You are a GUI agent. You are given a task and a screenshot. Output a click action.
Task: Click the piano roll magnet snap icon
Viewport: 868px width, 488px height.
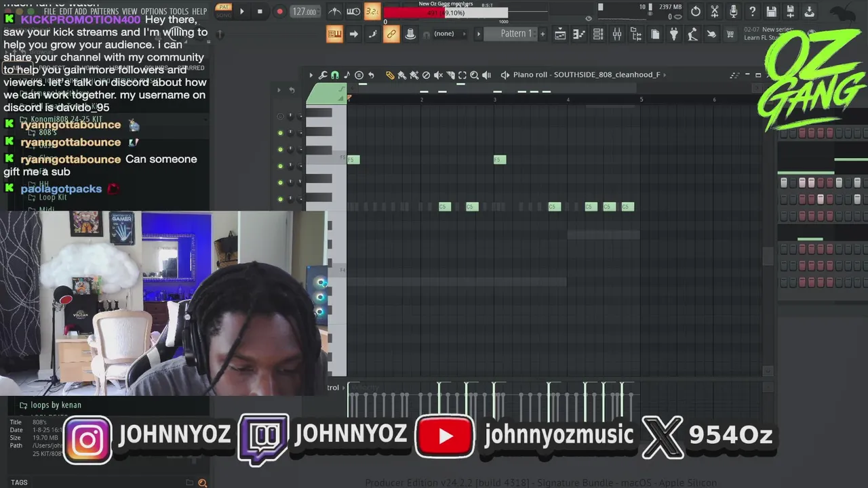pyautogui.click(x=335, y=75)
